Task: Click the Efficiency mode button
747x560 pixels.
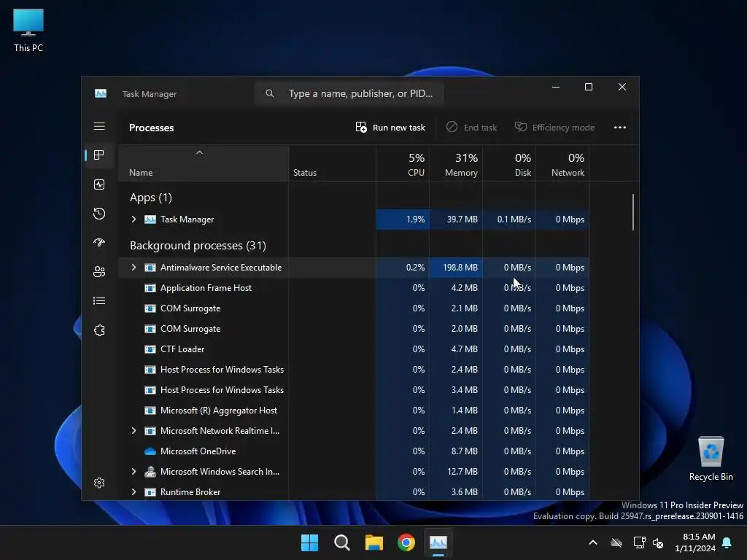Action: [554, 127]
